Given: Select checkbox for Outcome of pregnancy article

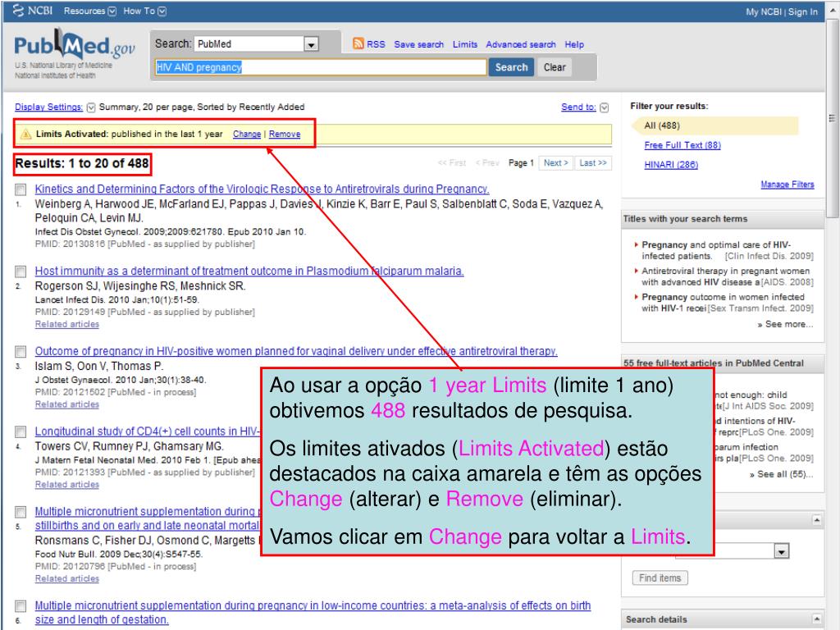Looking at the screenshot, I should click(21, 352).
